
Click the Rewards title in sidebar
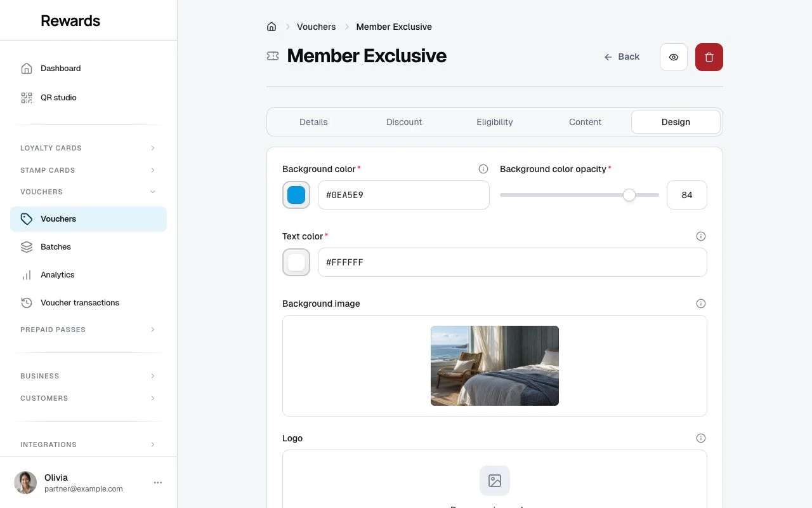tap(70, 20)
